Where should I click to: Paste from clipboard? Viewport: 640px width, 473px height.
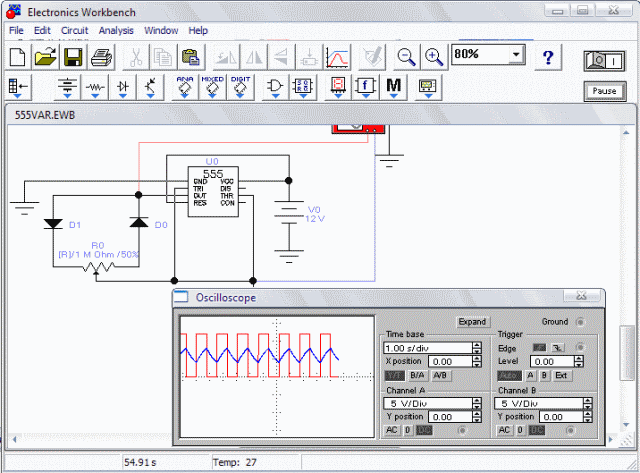click(x=190, y=57)
